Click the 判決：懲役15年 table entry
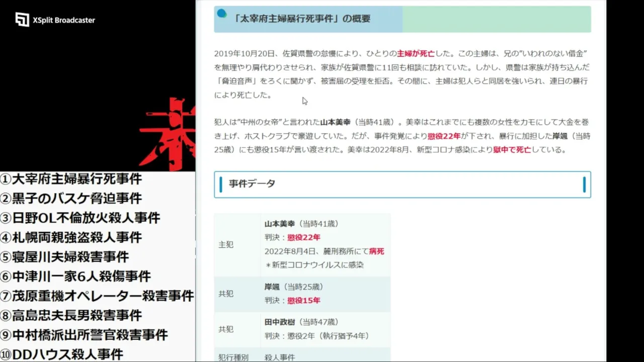 coord(292,301)
